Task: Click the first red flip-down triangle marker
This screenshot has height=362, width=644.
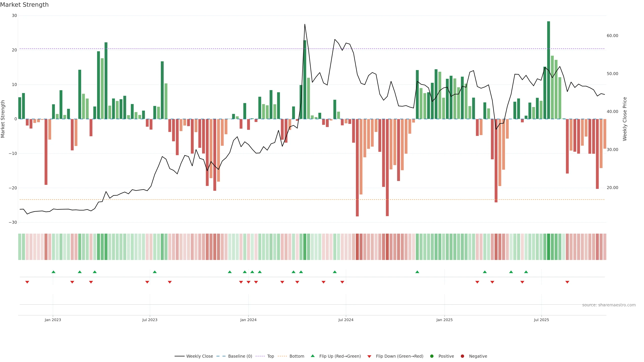Action: (x=27, y=282)
